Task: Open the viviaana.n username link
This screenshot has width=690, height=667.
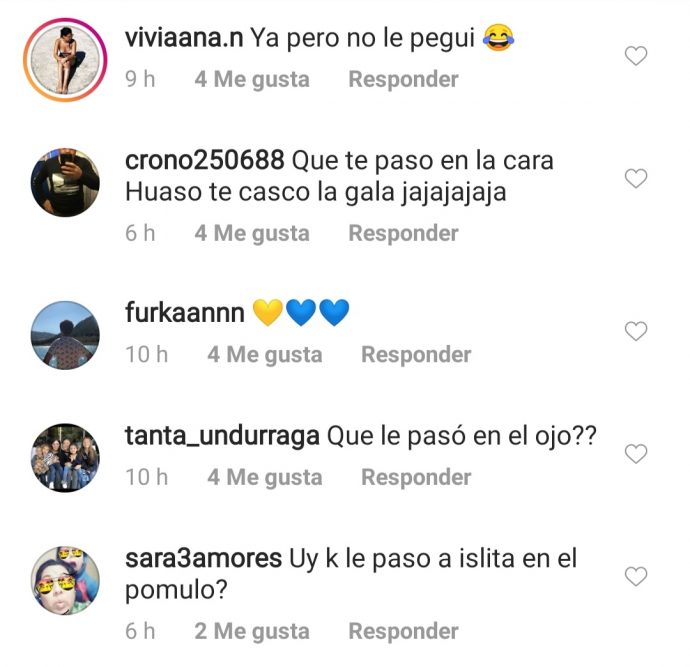Action: (184, 38)
